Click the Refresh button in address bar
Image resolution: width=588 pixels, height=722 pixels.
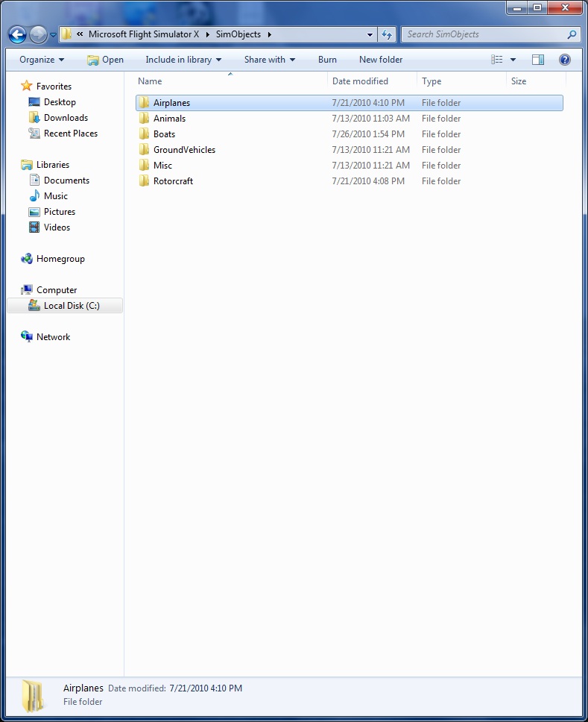tap(387, 34)
